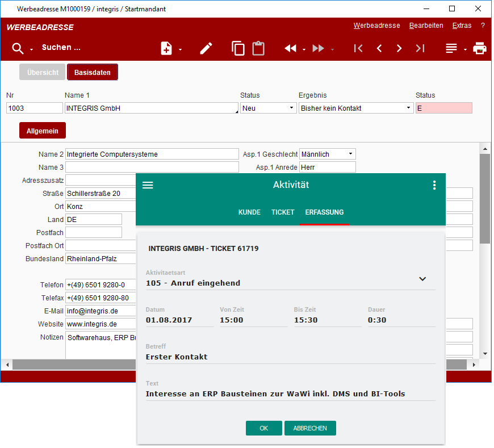Jump to the first record
This screenshot has height=448, width=494.
[x=358, y=48]
